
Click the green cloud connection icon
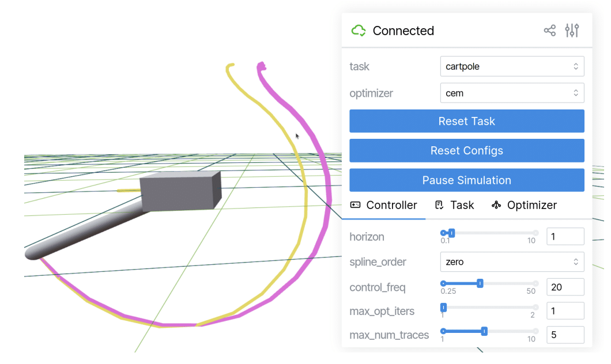(x=359, y=31)
